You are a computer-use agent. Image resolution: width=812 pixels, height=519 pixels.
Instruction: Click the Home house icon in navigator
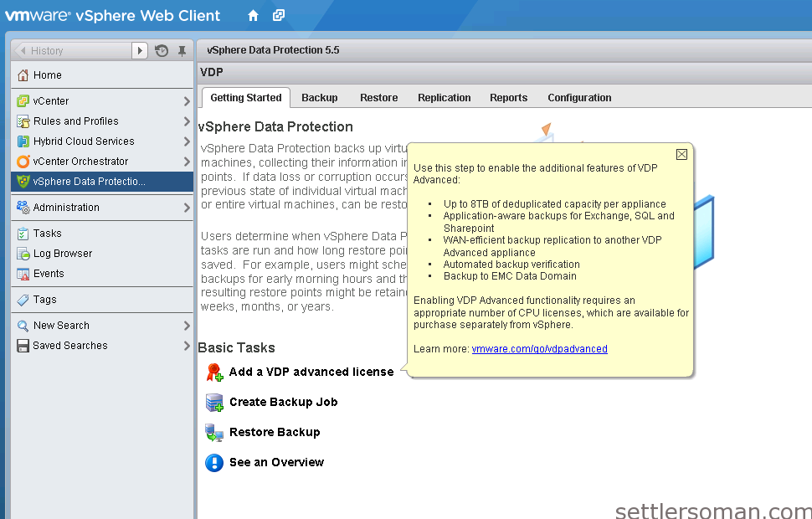(x=23, y=75)
